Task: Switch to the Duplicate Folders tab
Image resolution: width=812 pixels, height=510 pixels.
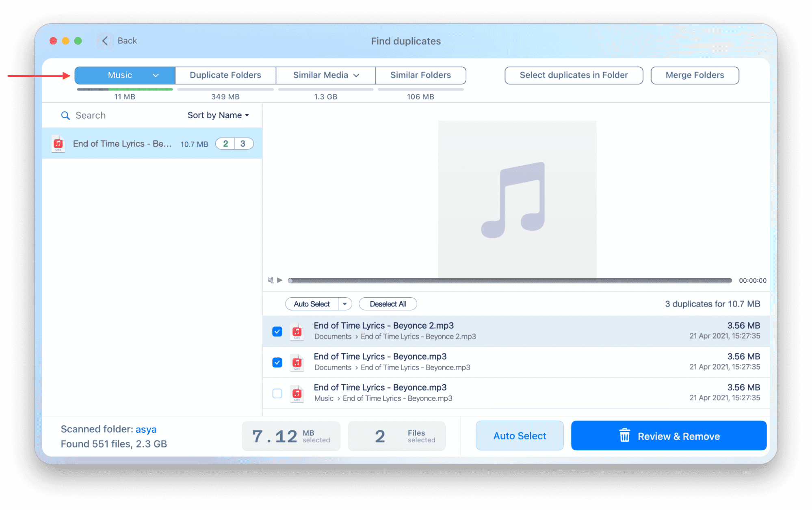Action: coord(225,75)
